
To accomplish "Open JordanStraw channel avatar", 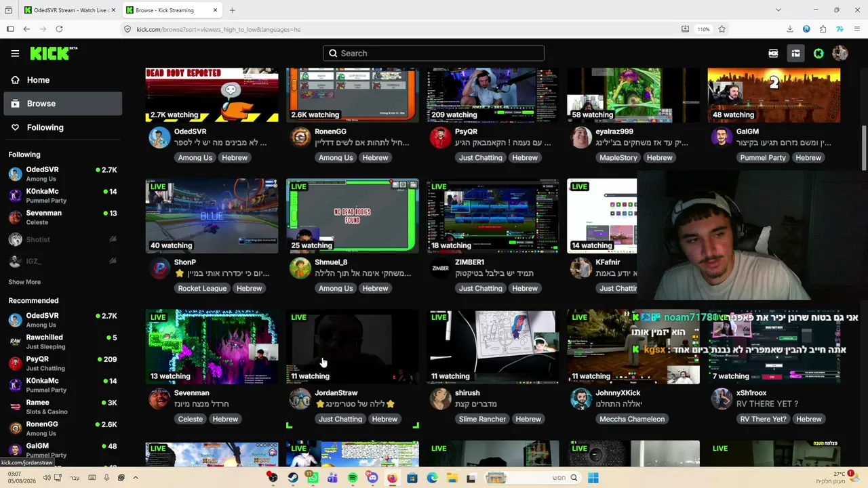I will (x=300, y=399).
